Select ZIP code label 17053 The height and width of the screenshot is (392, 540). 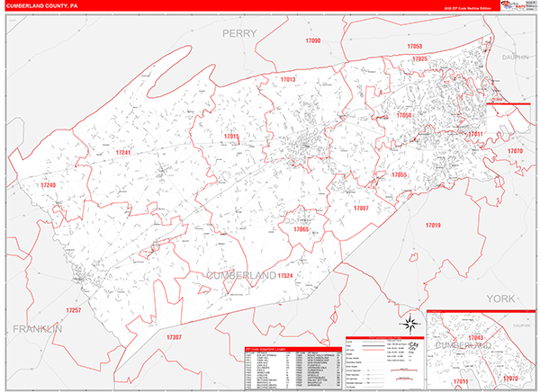point(414,46)
